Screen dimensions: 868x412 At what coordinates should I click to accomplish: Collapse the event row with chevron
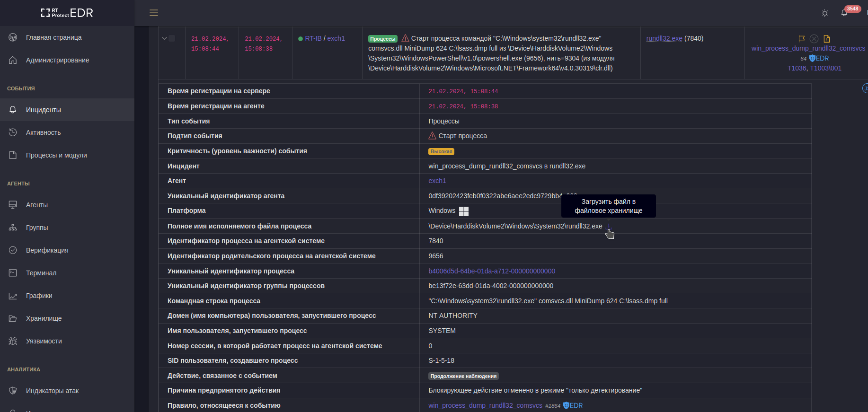coord(164,38)
